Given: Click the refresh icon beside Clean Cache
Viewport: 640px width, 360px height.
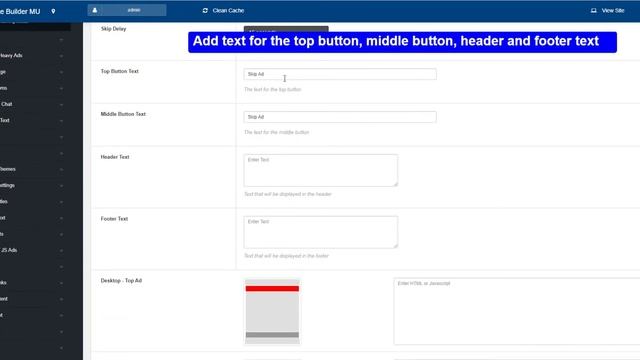Looking at the screenshot, I should click(205, 11).
